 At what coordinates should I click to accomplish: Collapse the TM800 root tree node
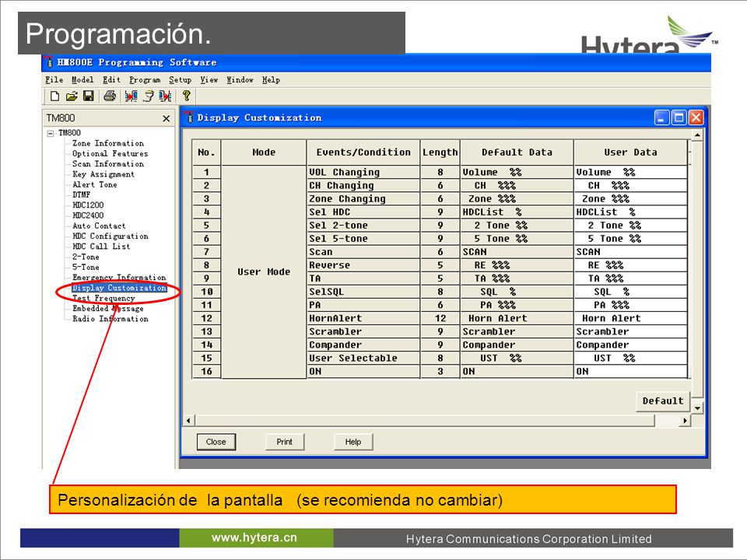[50, 133]
